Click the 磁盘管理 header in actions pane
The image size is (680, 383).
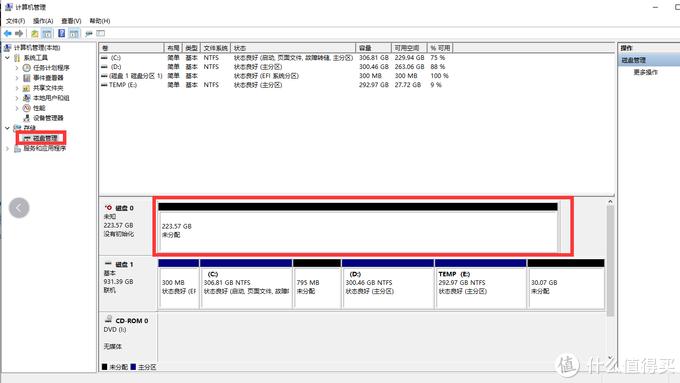tap(649, 60)
